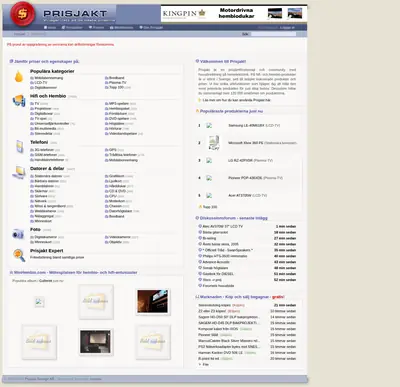400x387 pixels.
Task: Open the Minhembio menu in nav bar
Action: (122, 27)
